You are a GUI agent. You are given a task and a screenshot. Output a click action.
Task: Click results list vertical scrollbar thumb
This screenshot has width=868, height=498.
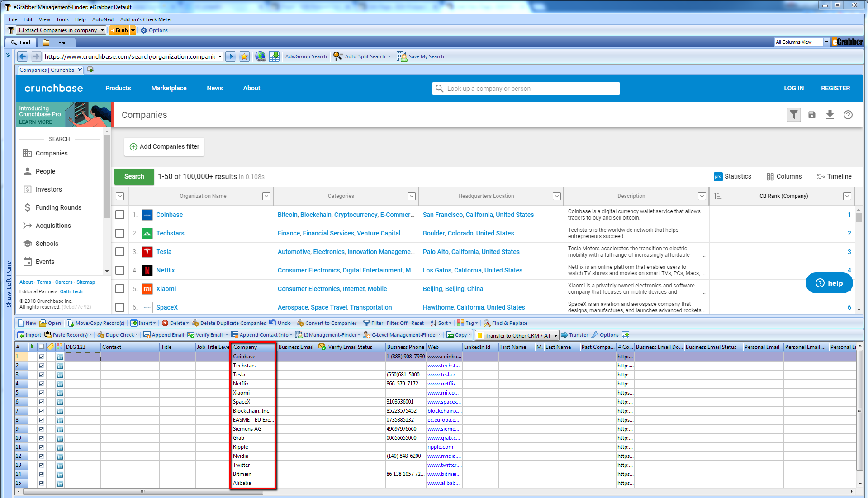coord(859,217)
